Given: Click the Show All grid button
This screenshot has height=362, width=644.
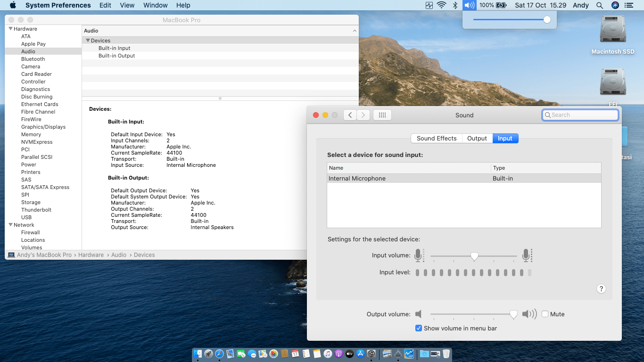Looking at the screenshot, I should [382, 115].
